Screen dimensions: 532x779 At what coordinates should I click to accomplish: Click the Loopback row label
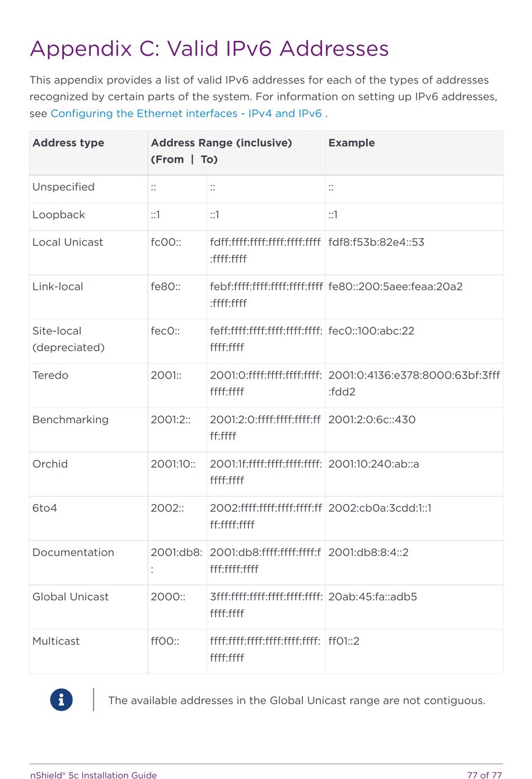(x=59, y=215)
